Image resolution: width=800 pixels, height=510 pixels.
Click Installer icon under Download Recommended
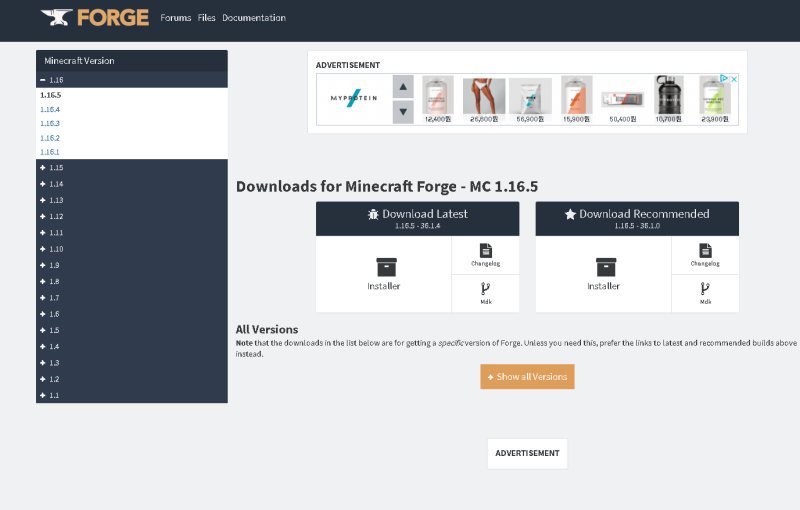[606, 267]
